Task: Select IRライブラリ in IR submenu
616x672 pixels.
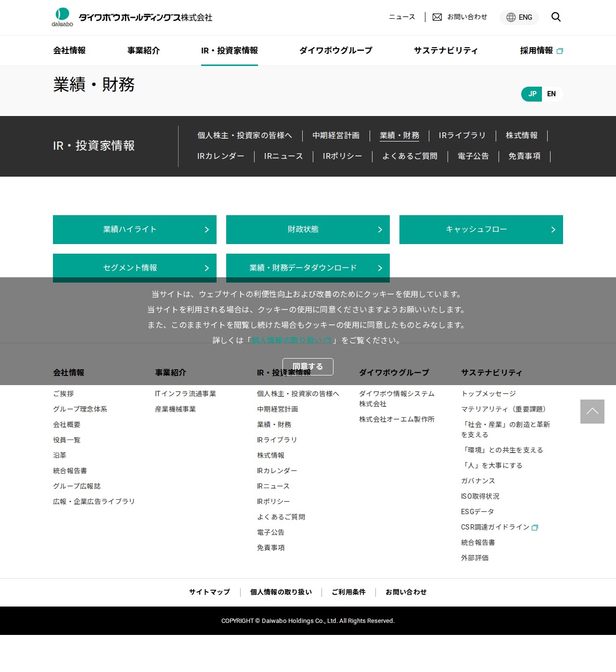Action: [x=462, y=136]
